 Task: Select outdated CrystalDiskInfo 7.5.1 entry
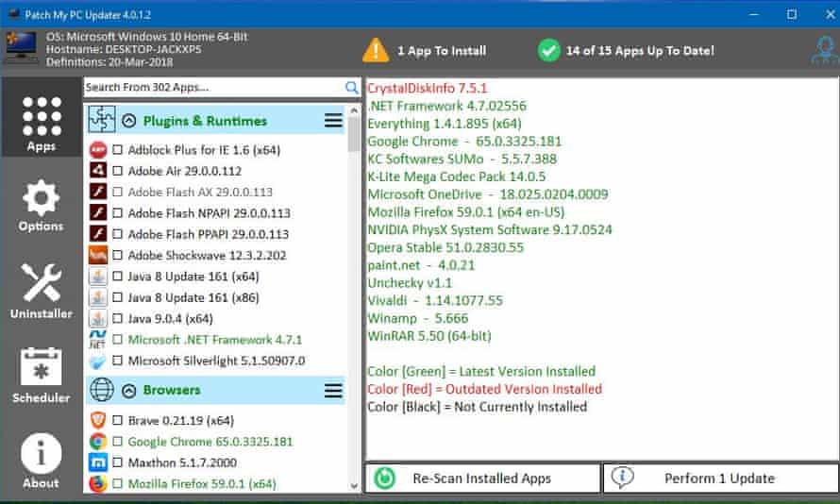click(421, 89)
